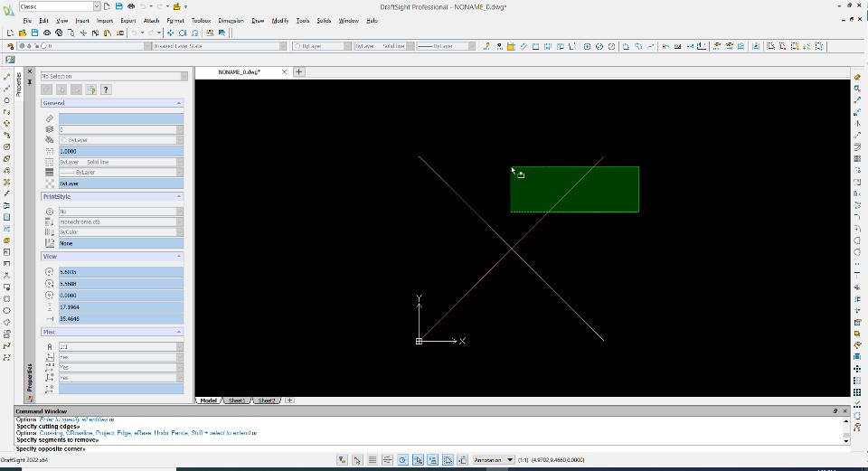Click the help question mark in Properties panel
868x471 pixels.
(105, 89)
